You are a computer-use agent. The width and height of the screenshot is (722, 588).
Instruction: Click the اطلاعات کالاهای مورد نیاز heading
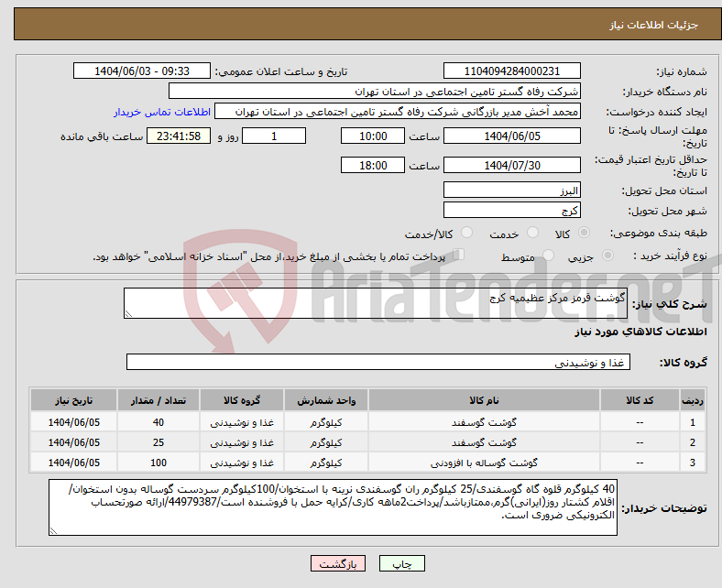(640, 332)
